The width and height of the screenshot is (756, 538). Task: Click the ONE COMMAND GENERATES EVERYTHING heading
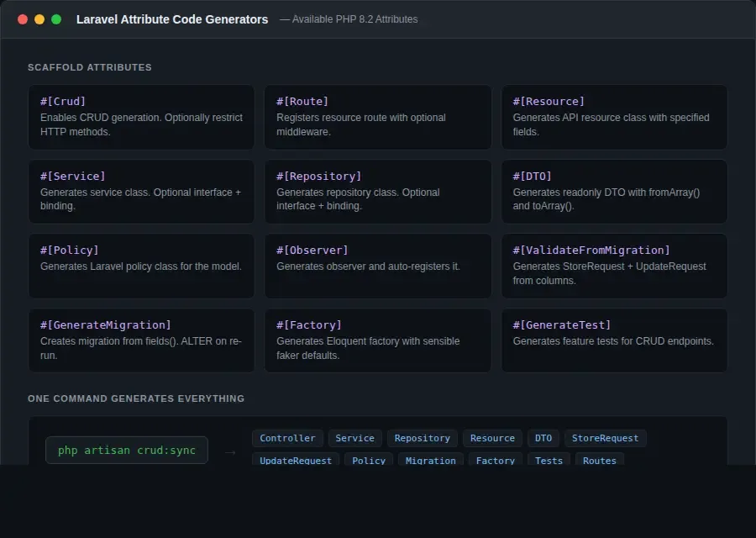[136, 398]
